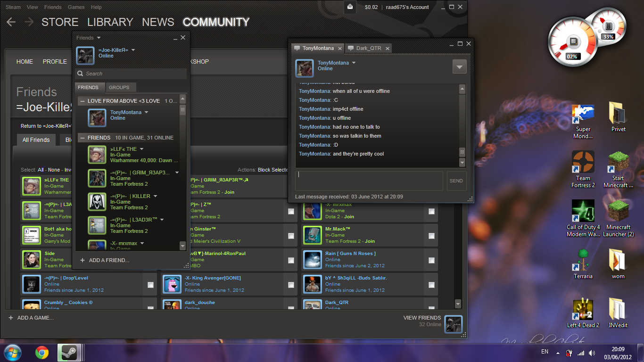Click the =Joe-KilleR= avatar in Friends window
The height and width of the screenshot is (362, 644).
85,56
